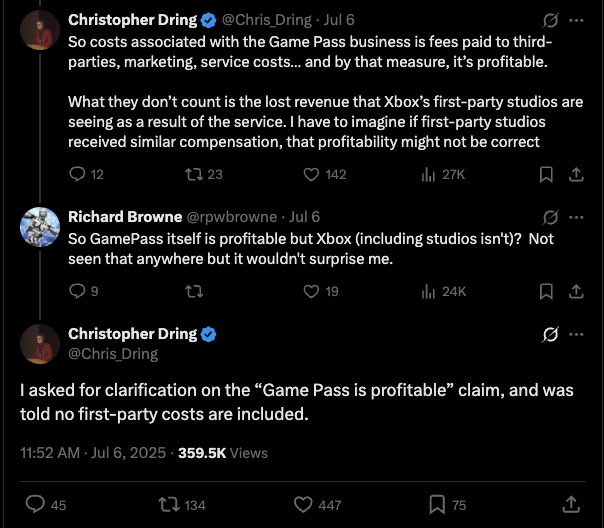Open more options on first Dring tweet

[x=575, y=19]
